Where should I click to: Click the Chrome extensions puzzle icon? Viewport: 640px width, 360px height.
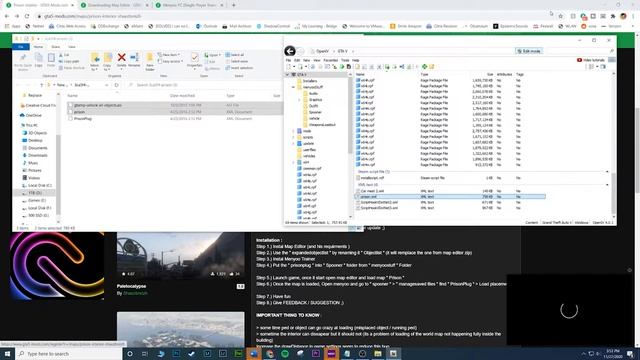tap(613, 16)
